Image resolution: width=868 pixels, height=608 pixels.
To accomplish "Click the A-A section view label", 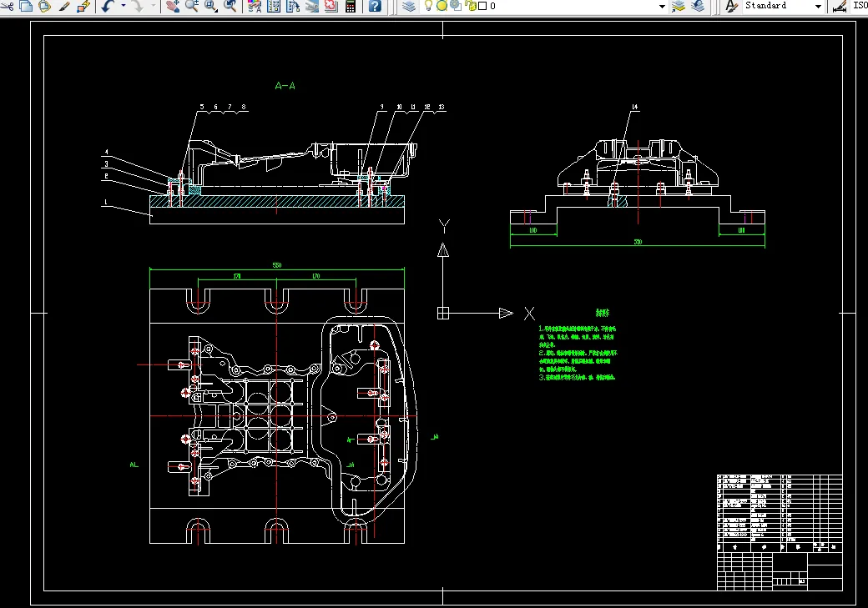I will [x=285, y=86].
